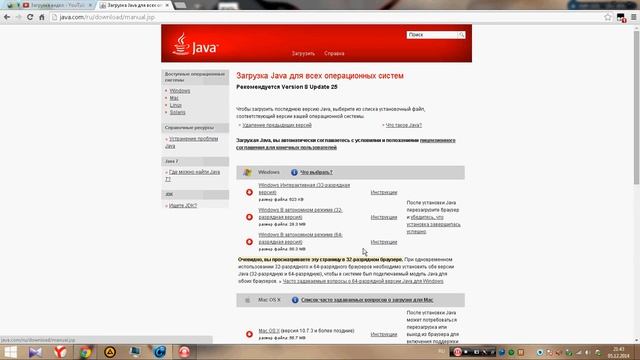Click red download icon for Mac OS X
The image size is (640, 360).
tap(249, 334)
